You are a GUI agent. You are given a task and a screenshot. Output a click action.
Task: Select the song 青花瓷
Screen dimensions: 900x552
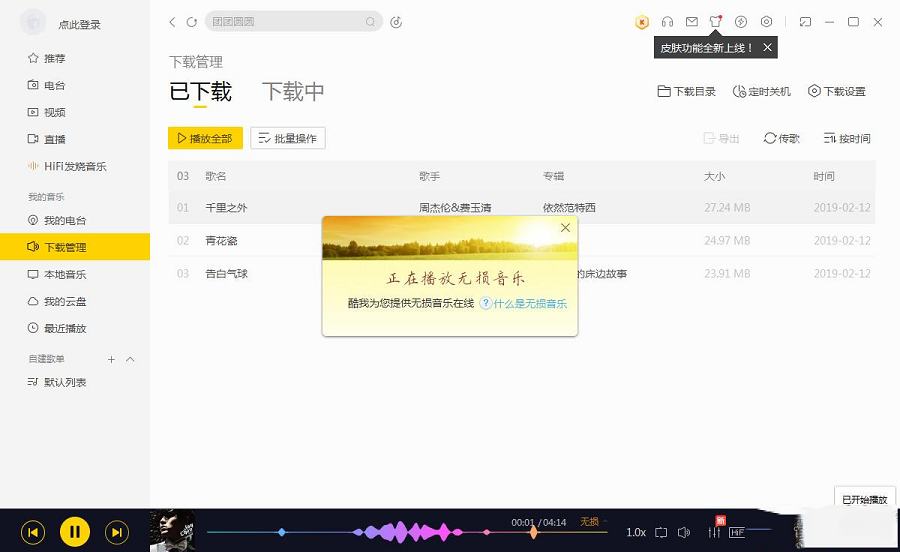click(221, 240)
